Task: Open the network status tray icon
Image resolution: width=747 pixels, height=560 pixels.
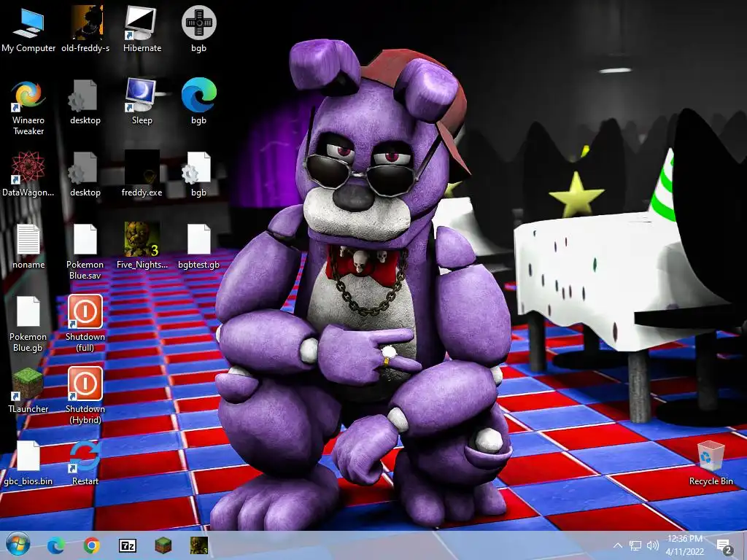Action: coord(635,545)
